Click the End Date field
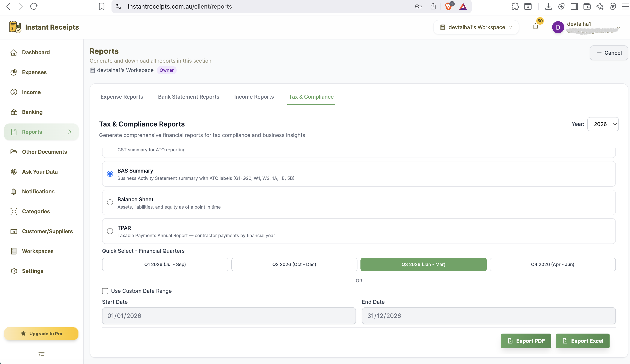Viewport: 630px width, 364px height. 489,316
